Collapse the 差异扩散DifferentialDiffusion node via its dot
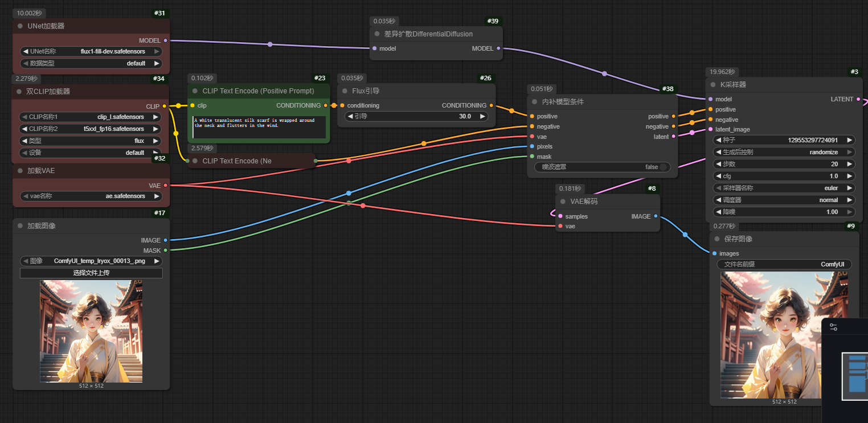The width and height of the screenshot is (868, 423). pyautogui.click(x=376, y=34)
